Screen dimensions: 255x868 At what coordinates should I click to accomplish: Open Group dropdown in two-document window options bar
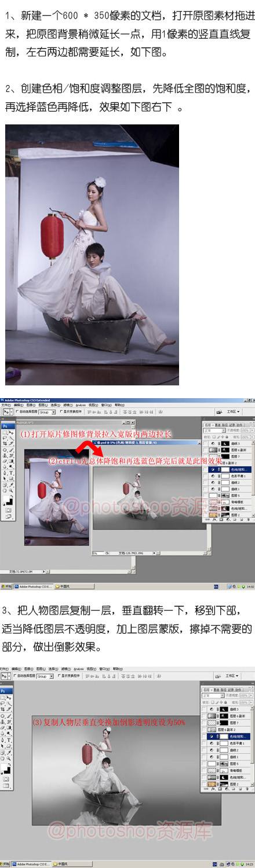coord(48,411)
